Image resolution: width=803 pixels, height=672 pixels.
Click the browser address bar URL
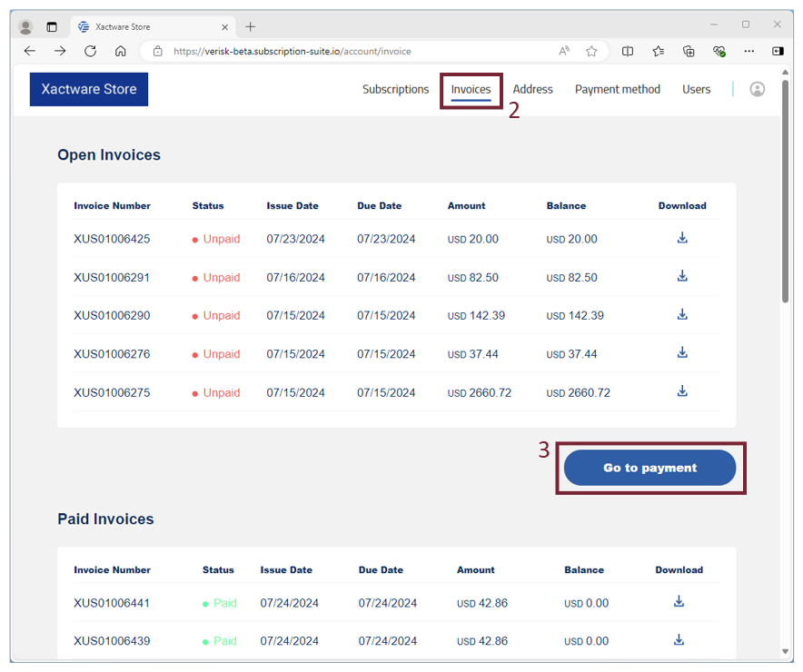345,52
